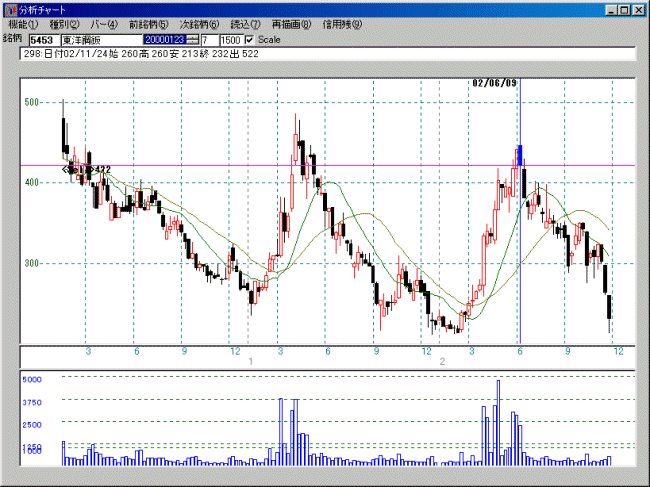Click the 500 price axis label
The width and height of the screenshot is (650, 487).
(32, 102)
